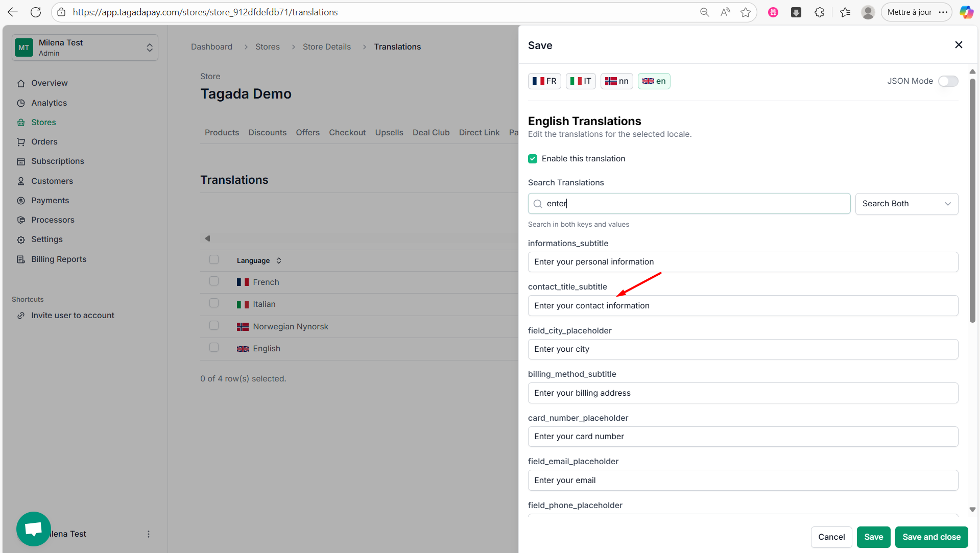Open the chat support bubble

coord(34,528)
